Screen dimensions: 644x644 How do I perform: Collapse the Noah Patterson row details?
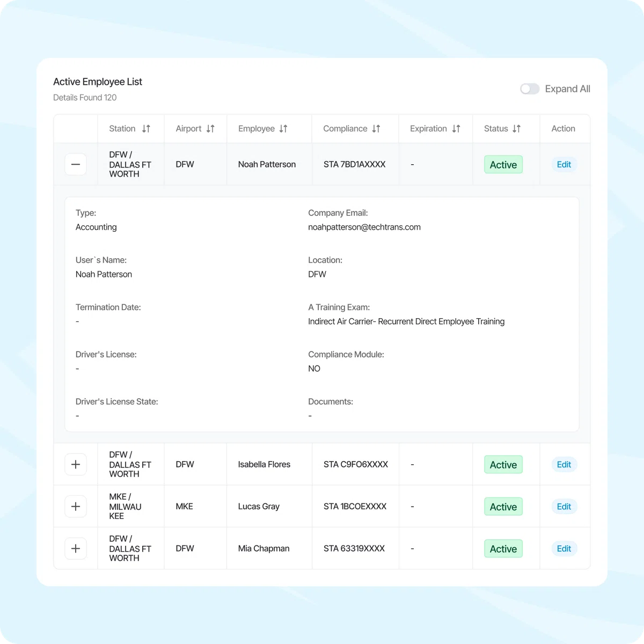[76, 164]
